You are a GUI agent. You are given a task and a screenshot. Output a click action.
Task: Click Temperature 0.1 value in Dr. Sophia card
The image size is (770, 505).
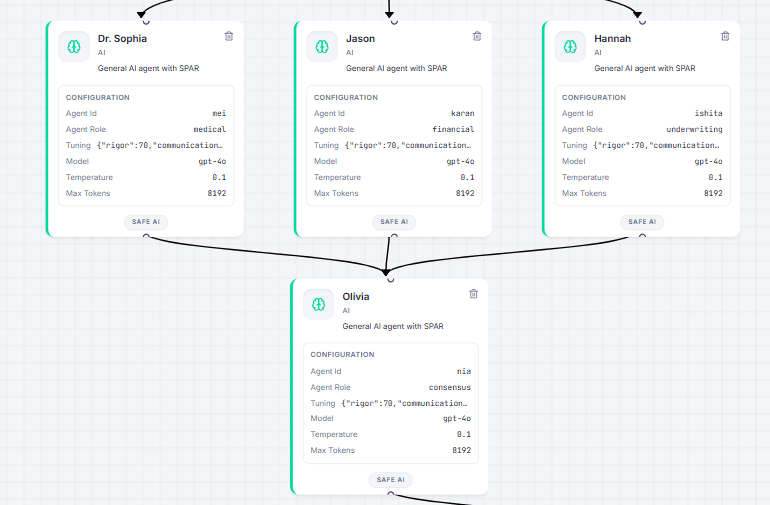(219, 177)
